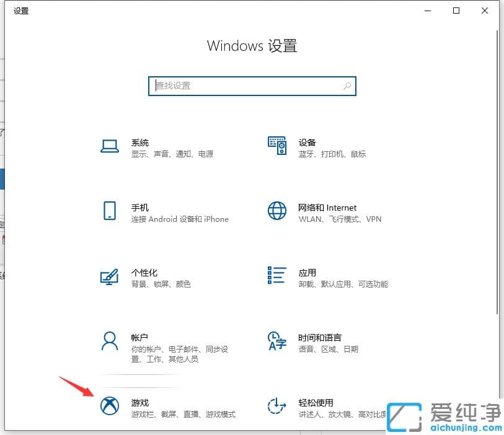The height and width of the screenshot is (435, 504).
Task: Click the 查找设置 search field
Action: tap(252, 86)
